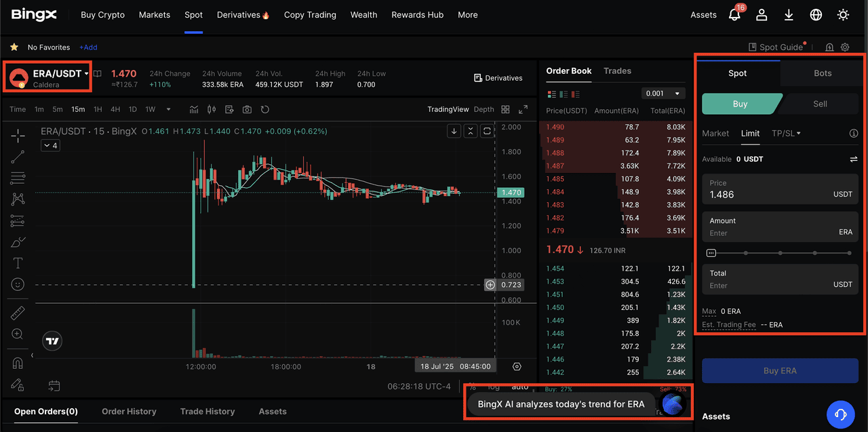Select the ruler measure tool

click(x=18, y=313)
